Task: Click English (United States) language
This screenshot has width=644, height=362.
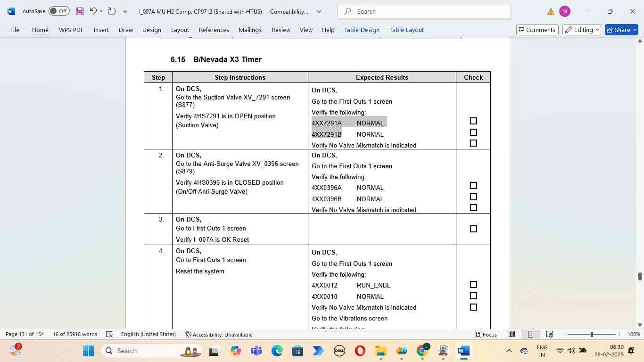Action: (x=149, y=334)
